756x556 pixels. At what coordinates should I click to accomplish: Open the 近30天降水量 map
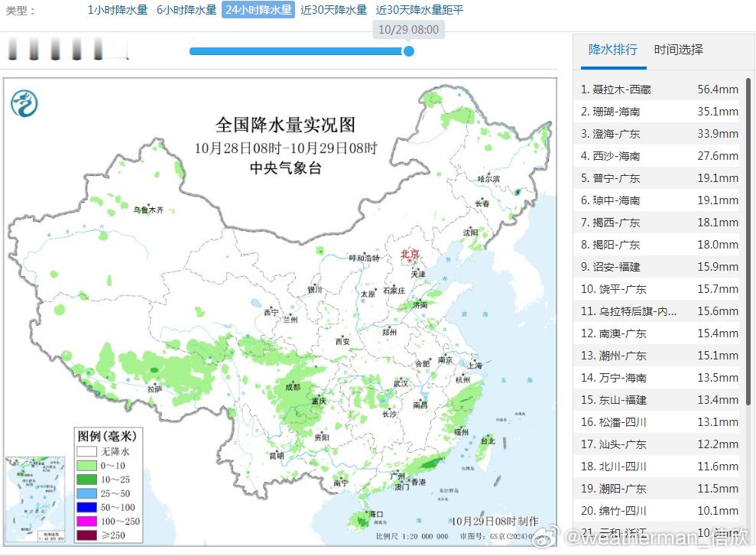click(333, 11)
